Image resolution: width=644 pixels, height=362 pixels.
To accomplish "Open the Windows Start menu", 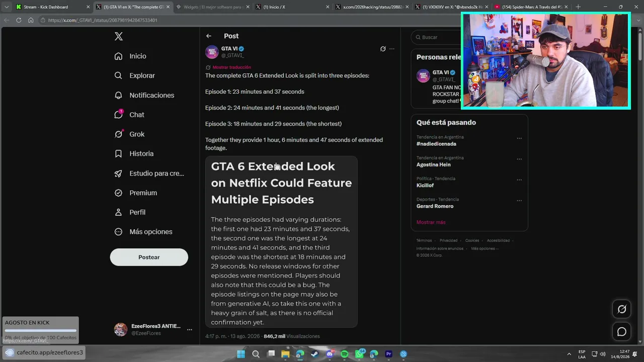I will [241, 354].
